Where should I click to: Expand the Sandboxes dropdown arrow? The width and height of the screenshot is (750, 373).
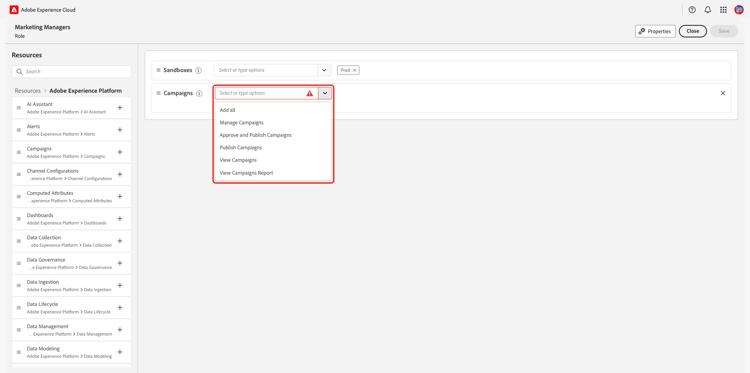pos(324,70)
